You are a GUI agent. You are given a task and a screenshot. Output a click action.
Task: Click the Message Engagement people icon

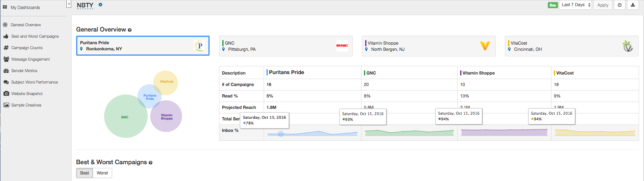(x=6, y=59)
